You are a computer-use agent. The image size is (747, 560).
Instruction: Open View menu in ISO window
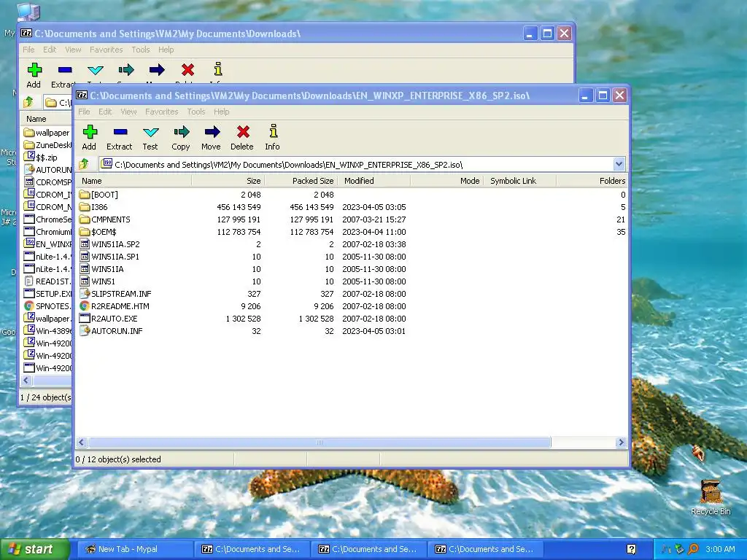[128, 112]
